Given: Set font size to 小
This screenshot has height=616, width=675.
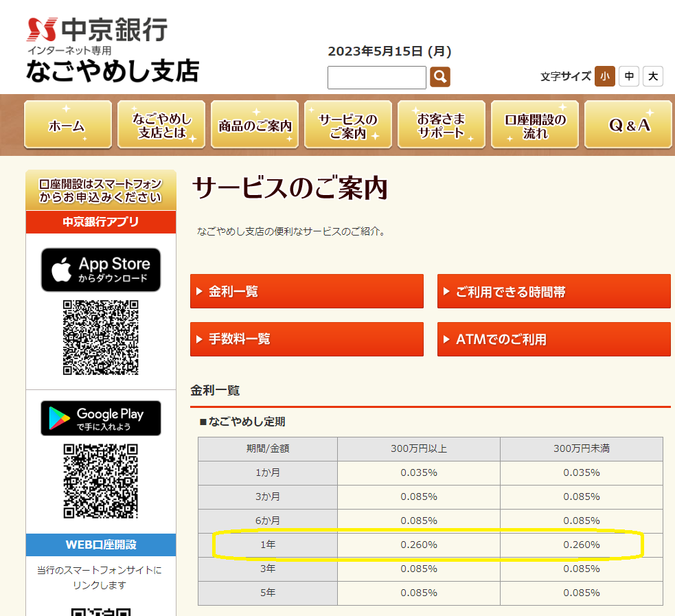Looking at the screenshot, I should click(605, 76).
